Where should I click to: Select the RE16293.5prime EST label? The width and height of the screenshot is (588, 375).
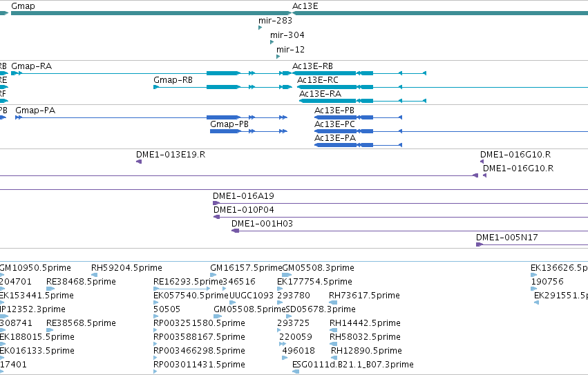click(x=188, y=282)
